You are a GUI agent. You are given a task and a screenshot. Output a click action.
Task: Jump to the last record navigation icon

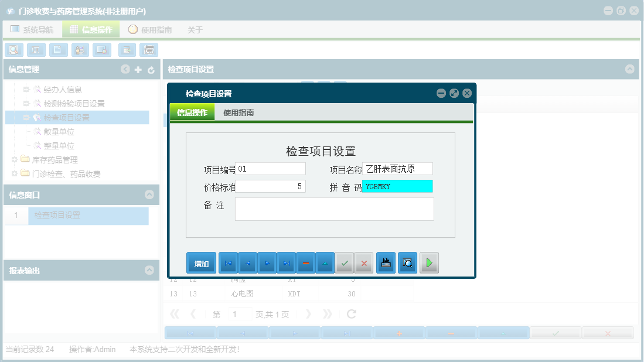tap(286, 262)
